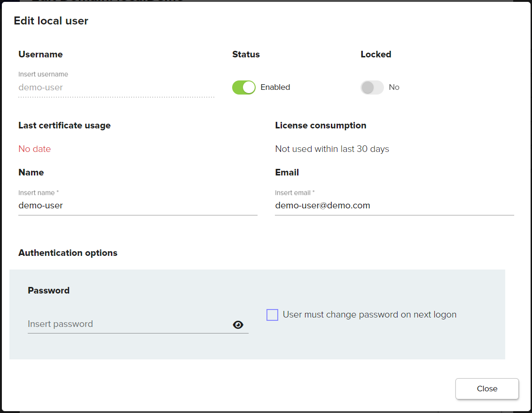Image resolution: width=532 pixels, height=413 pixels.
Task: Click the "License consumption" heading
Action: (321, 126)
